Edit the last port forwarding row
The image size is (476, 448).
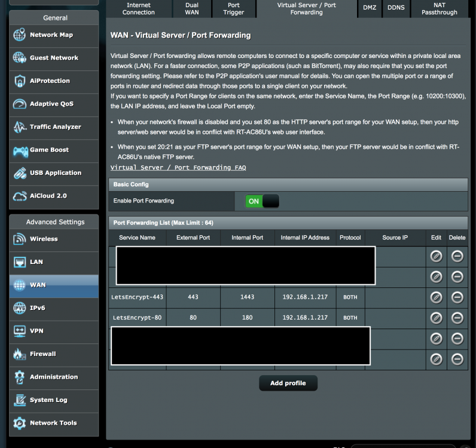pyautogui.click(x=436, y=360)
